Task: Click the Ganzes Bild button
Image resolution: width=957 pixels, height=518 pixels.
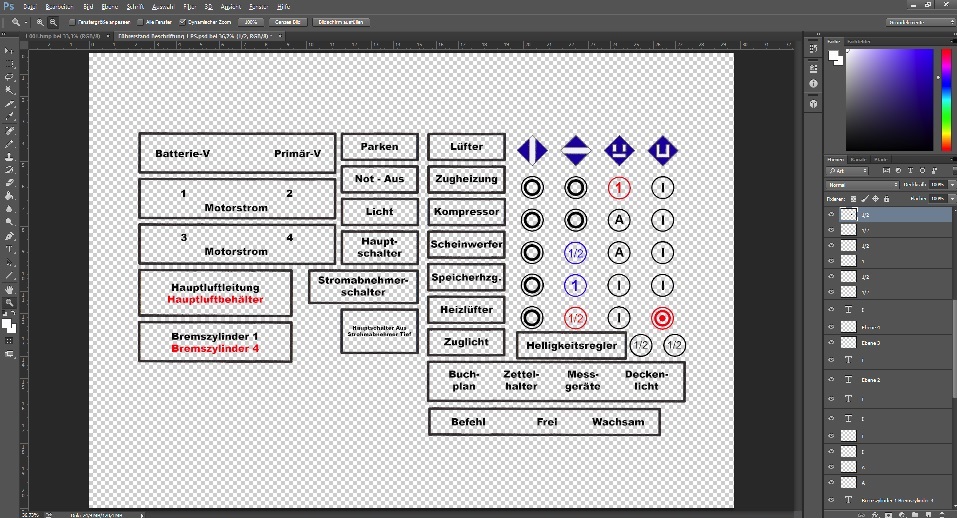Action: click(288, 21)
